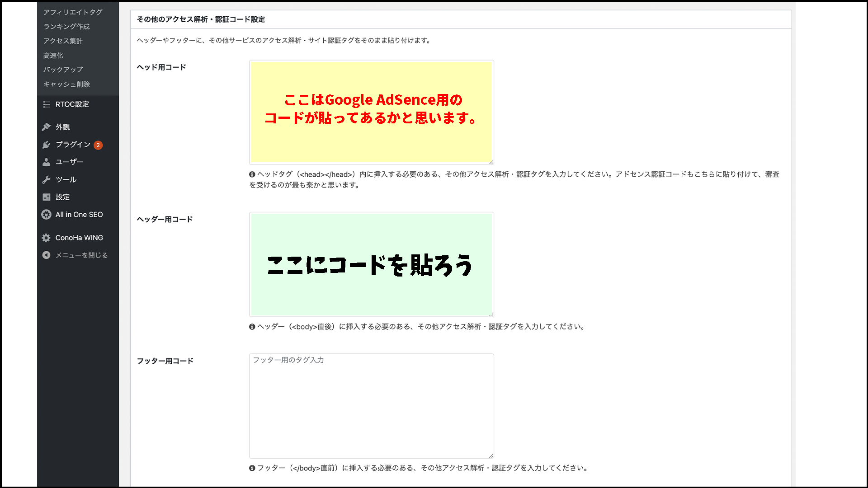Focus the ヘッダー用コード textarea

pyautogui.click(x=372, y=264)
